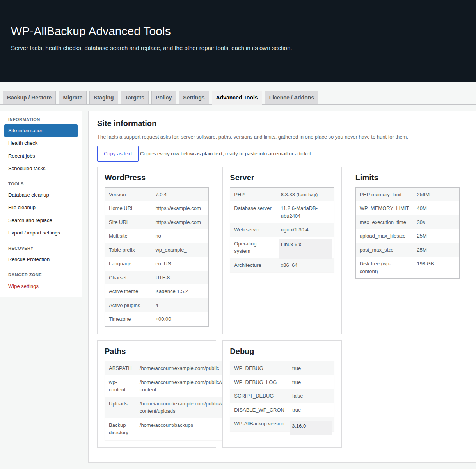Go to Scheduled tasks
Viewport: 476px width, 469px height.
tap(41, 169)
